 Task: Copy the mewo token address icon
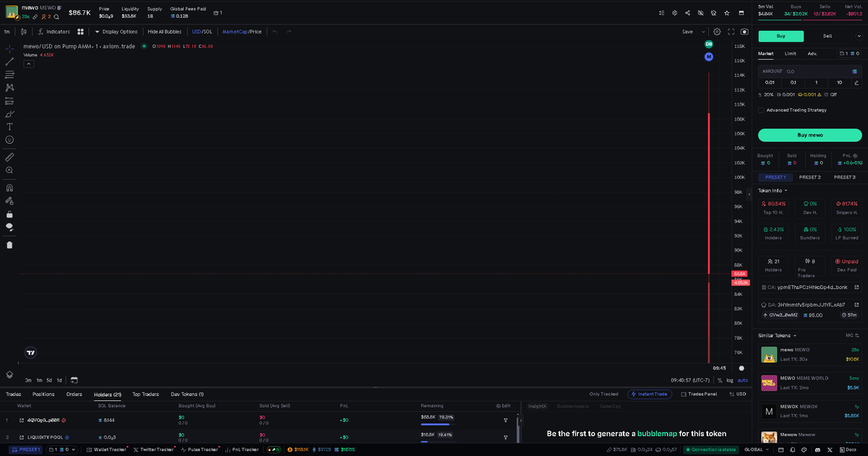pos(59,7)
